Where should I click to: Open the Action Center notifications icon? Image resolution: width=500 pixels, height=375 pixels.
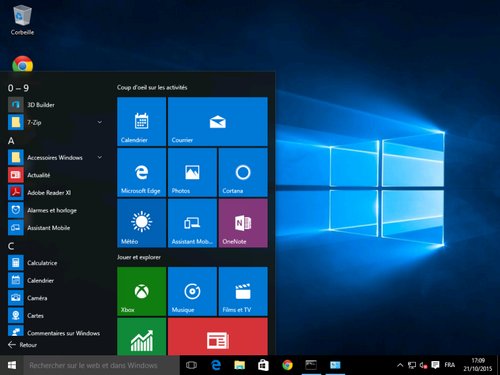pos(435,365)
